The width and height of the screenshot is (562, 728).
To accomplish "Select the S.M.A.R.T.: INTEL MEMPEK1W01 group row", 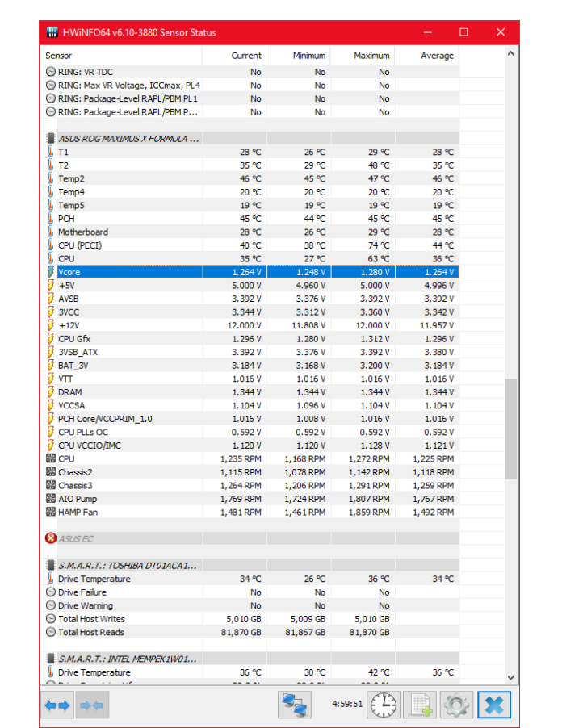I will pyautogui.click(x=250, y=659).
